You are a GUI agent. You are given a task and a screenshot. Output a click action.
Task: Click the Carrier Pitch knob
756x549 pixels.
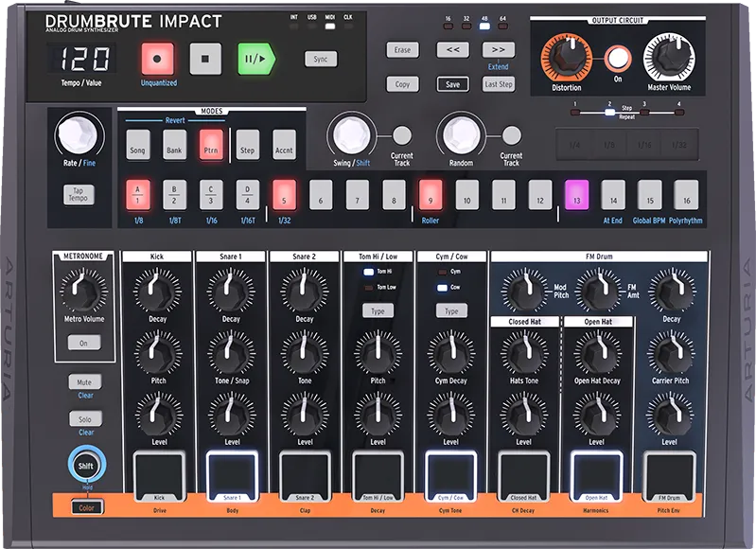(x=671, y=353)
